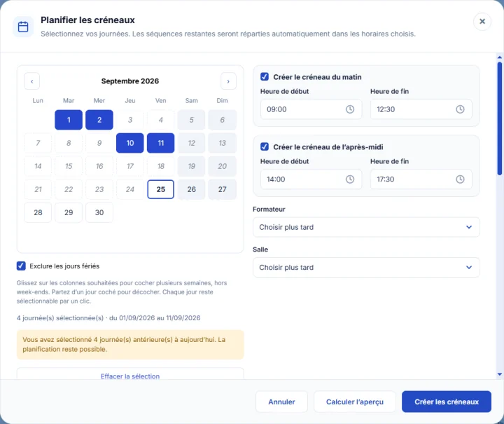Select September 28 in the calendar

point(38,212)
